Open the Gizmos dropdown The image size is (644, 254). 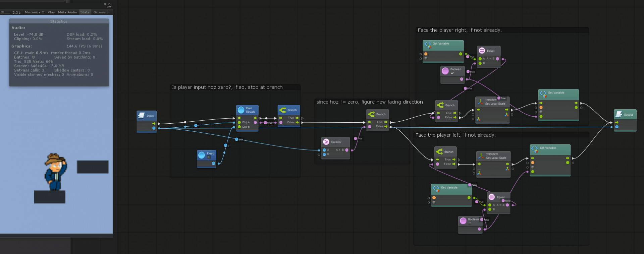101,12
